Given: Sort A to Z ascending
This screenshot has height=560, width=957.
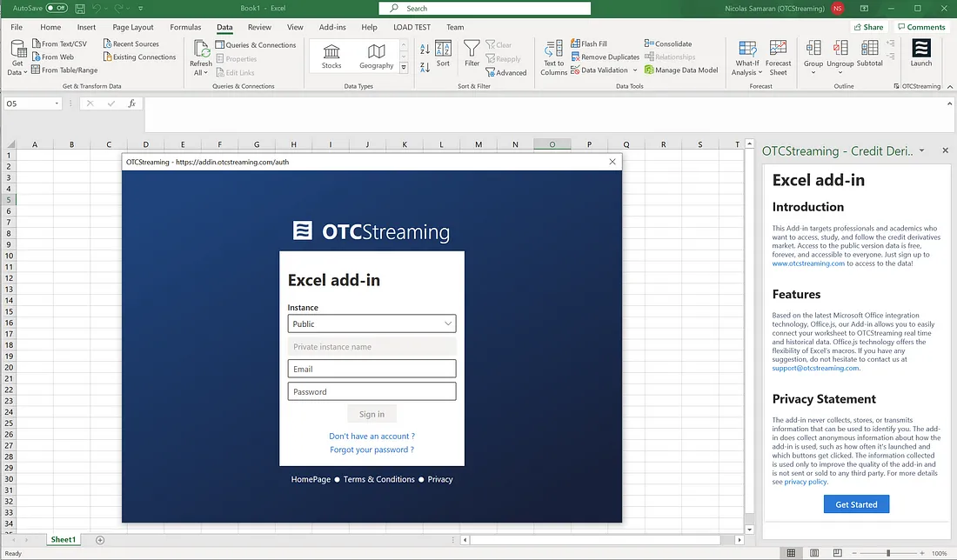Looking at the screenshot, I should click(425, 49).
